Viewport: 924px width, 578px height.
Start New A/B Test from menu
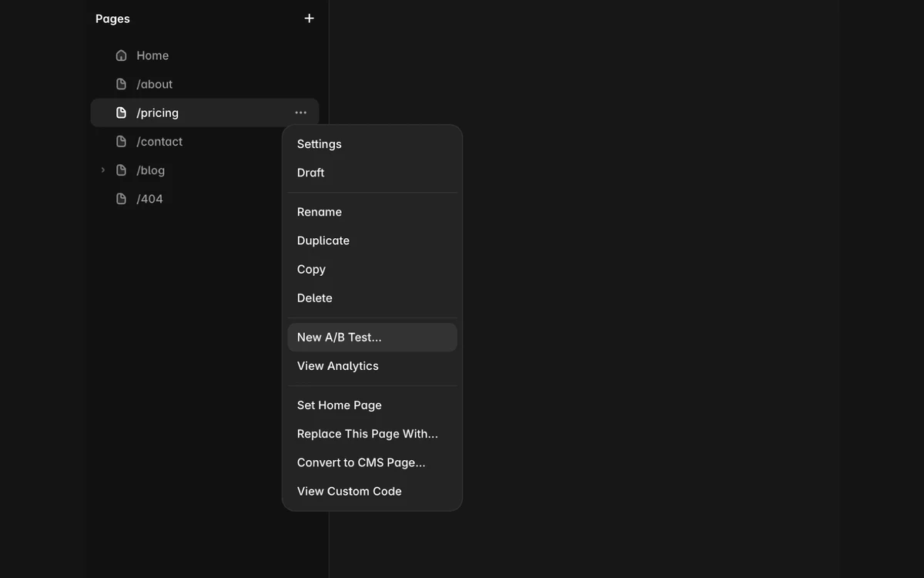pos(372,338)
